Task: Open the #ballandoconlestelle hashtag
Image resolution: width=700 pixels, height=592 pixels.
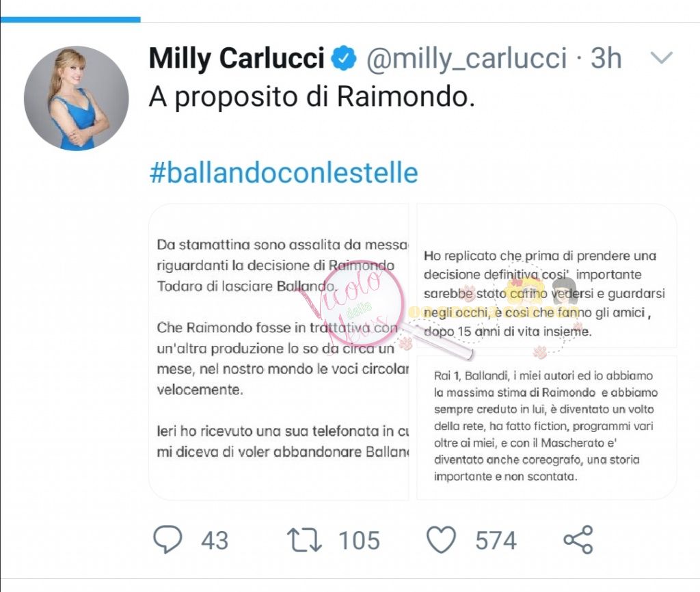Action: point(284,173)
